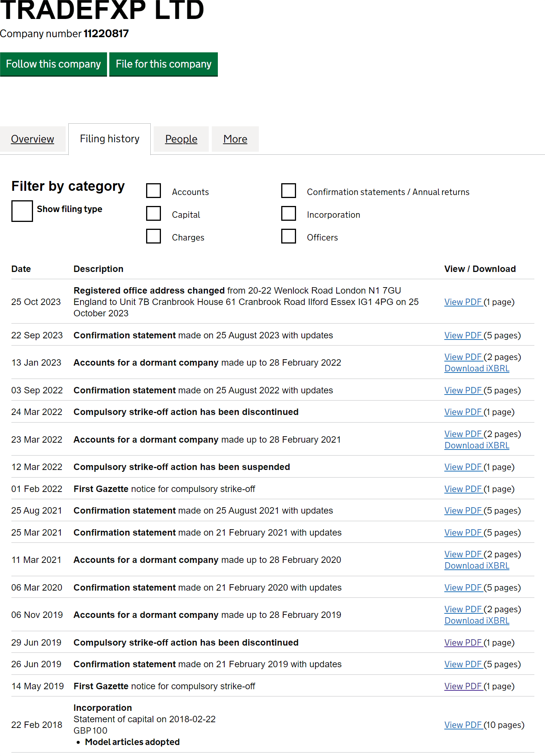Enable the Incorporation filter checkbox
Viewport: 545px width, 756px height.
(x=288, y=214)
